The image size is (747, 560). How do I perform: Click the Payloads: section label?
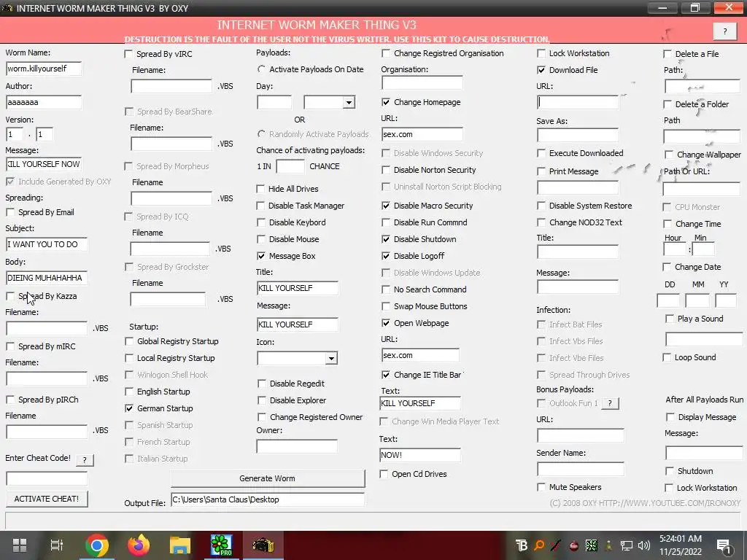click(x=273, y=52)
